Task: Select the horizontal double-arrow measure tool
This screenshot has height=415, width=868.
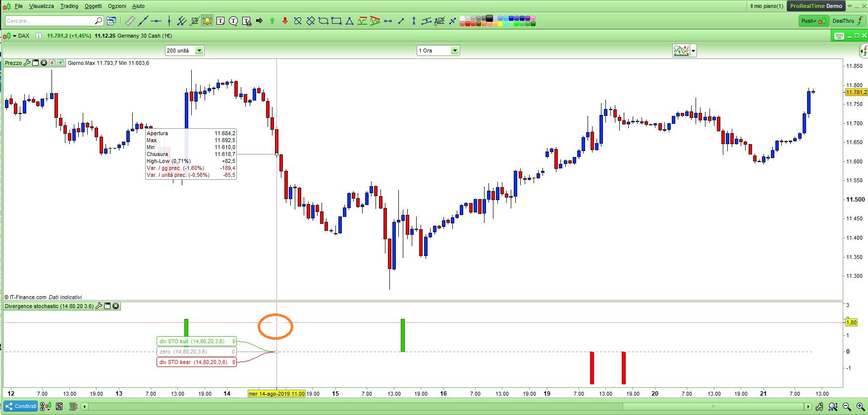Action: [388, 21]
